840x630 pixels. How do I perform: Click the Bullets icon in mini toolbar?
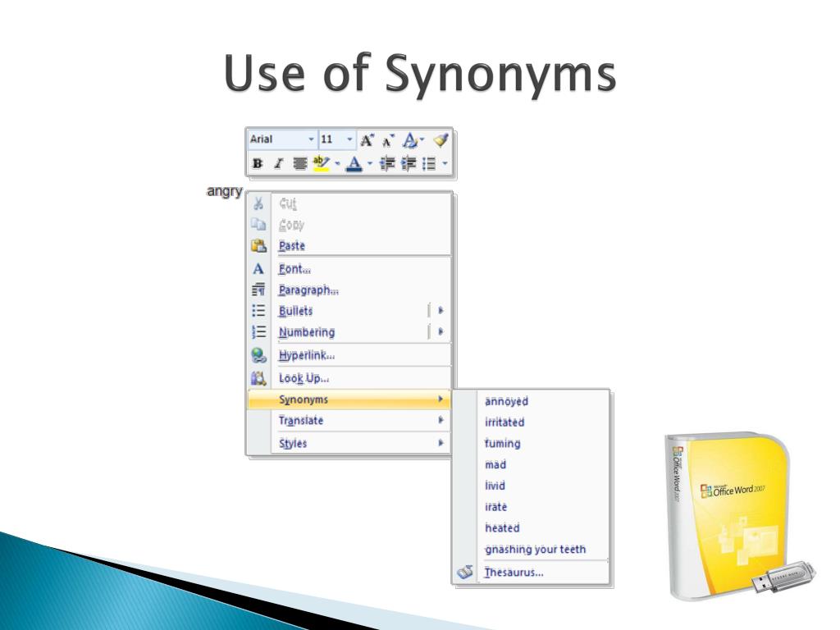(x=429, y=163)
